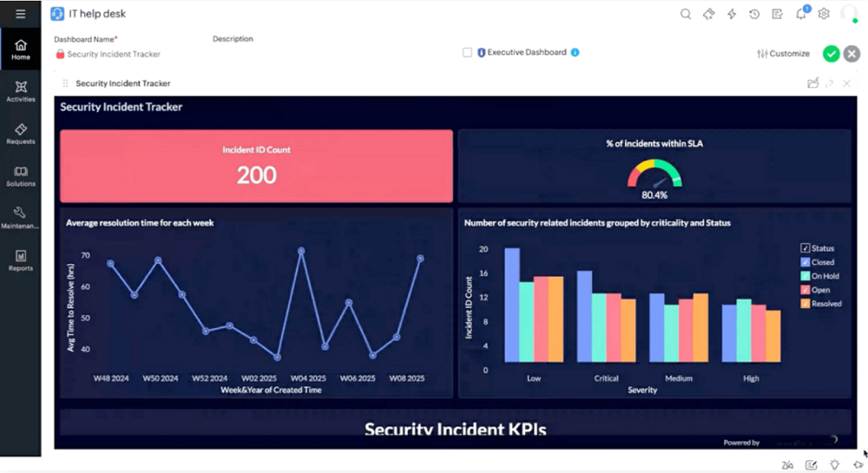Click the red lock icon beside dashboard name
Image resolution: width=868 pixels, height=473 pixels.
(60, 54)
